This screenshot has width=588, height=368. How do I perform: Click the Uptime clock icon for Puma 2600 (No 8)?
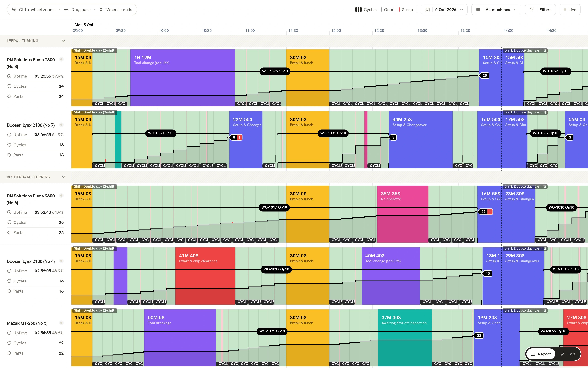click(x=9, y=76)
